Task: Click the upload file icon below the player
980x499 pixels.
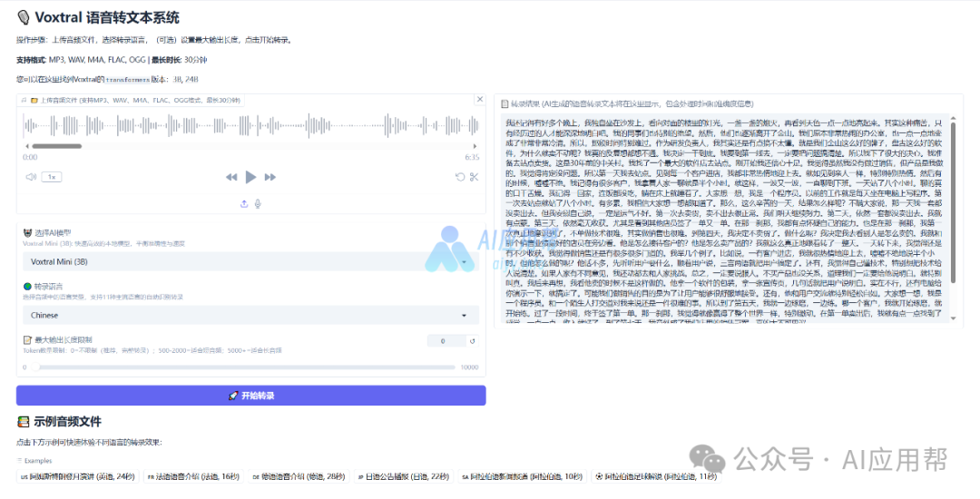Action: (x=244, y=203)
